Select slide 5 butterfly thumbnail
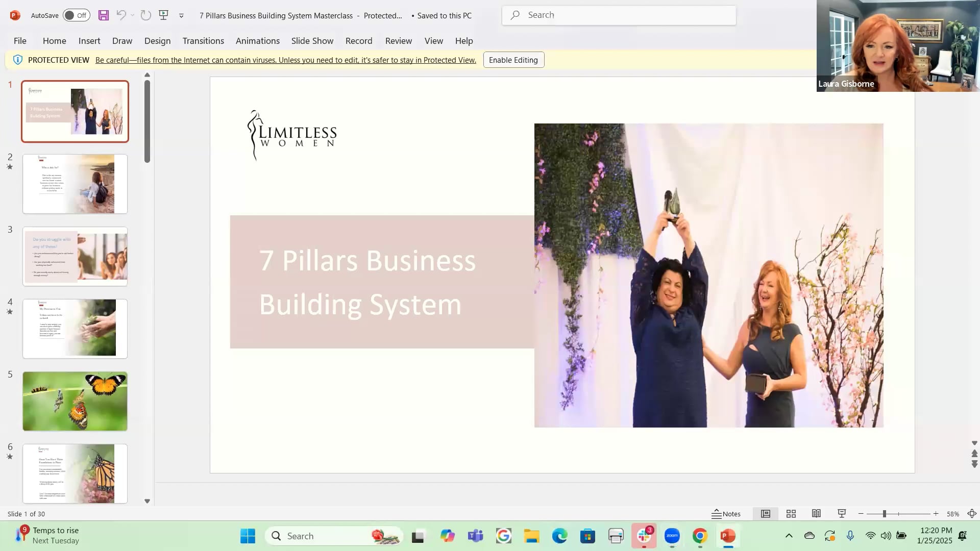The height and width of the screenshot is (551, 980). coord(75,401)
